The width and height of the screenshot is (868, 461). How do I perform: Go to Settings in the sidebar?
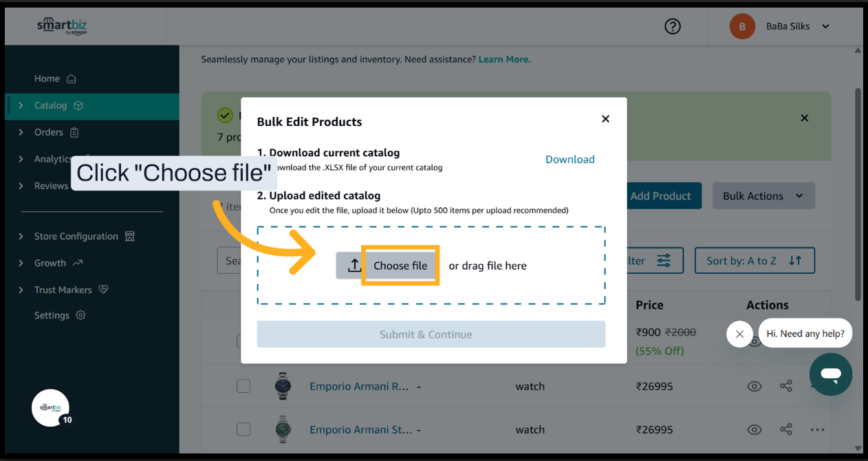pyautogui.click(x=52, y=315)
